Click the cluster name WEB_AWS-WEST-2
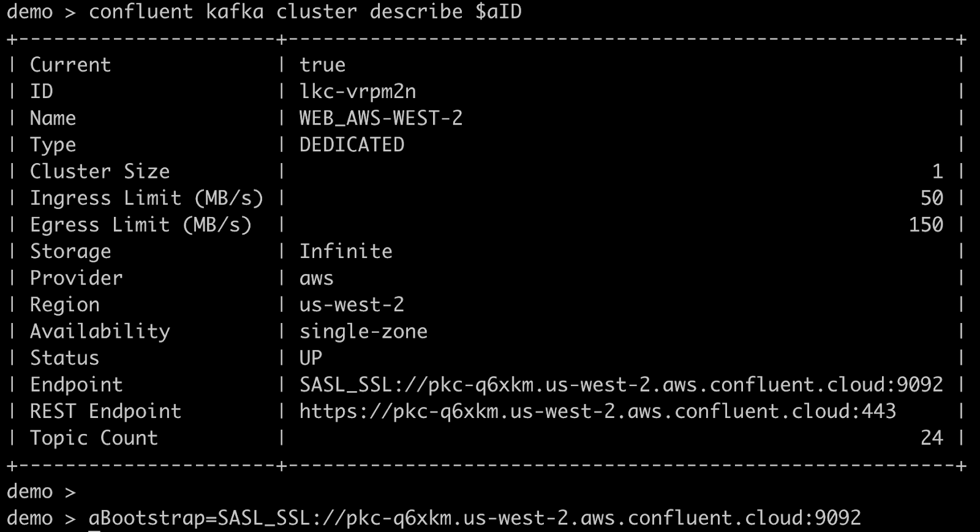Screen dimensions: 980x532 click(x=380, y=118)
